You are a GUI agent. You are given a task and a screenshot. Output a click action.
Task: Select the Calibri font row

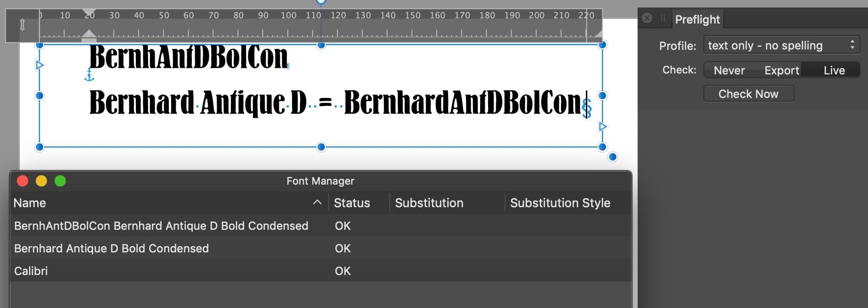(320, 271)
